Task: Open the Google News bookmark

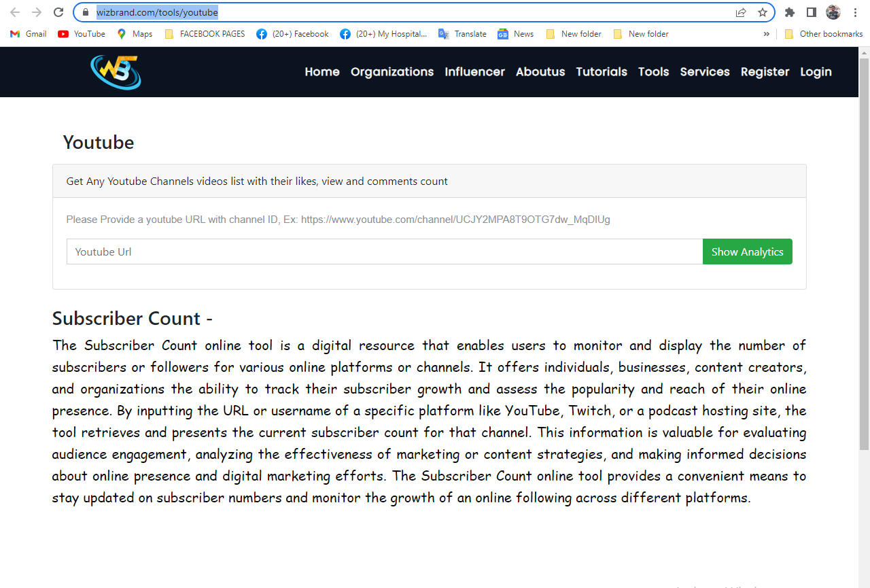Action: 515,33
